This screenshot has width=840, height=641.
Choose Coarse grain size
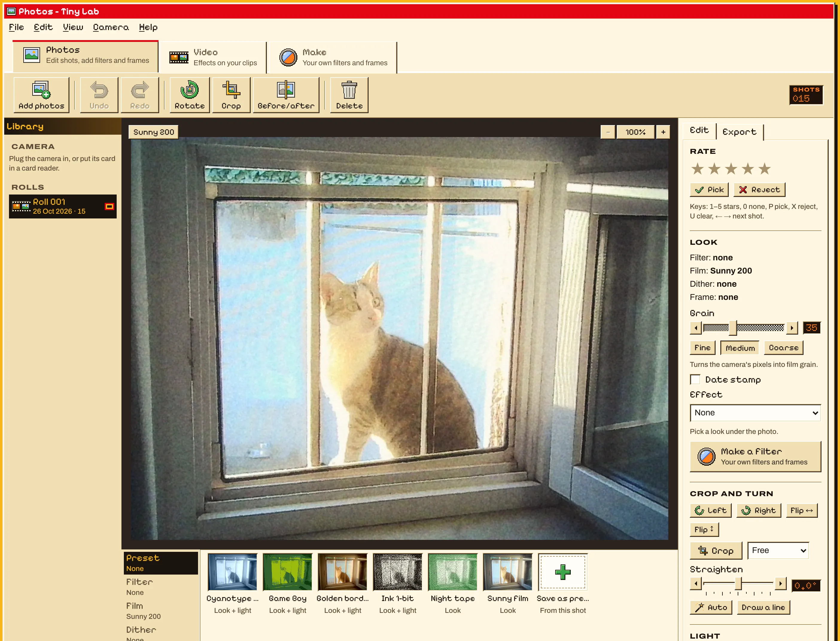(783, 348)
